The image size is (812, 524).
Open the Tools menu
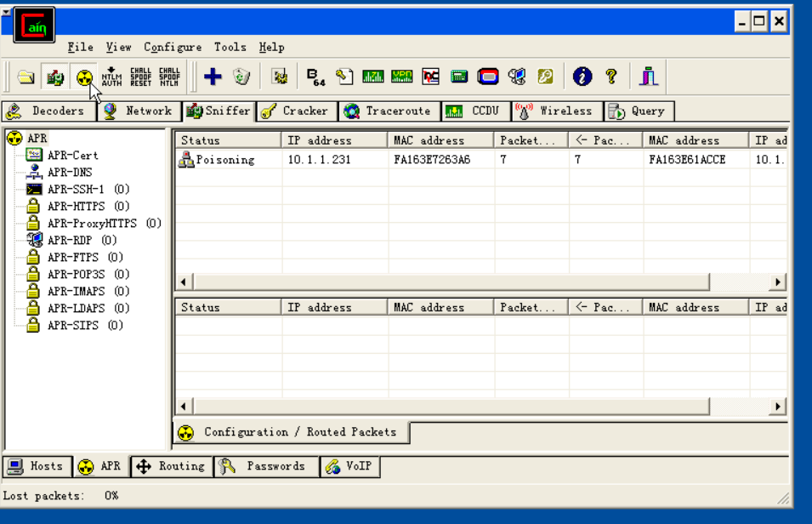click(x=230, y=47)
